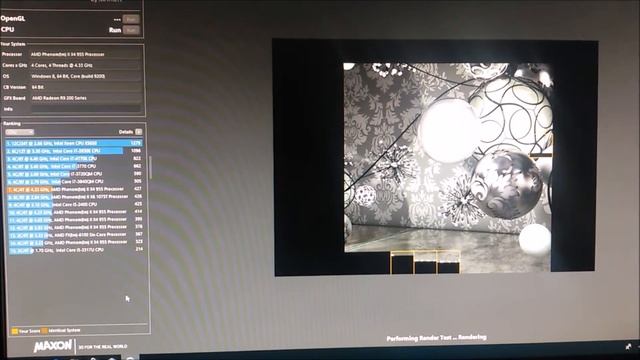Select the Phenom X4 955 row scoring 399

[75, 220]
